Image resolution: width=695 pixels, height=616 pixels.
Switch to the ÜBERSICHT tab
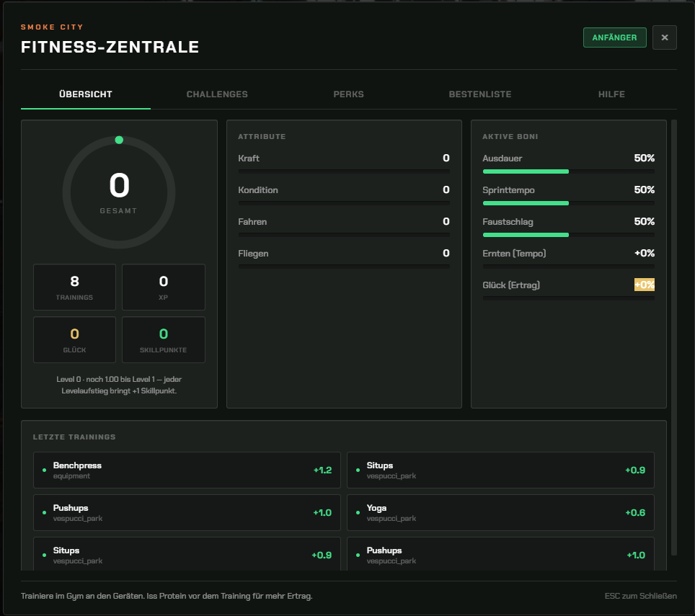coord(86,94)
